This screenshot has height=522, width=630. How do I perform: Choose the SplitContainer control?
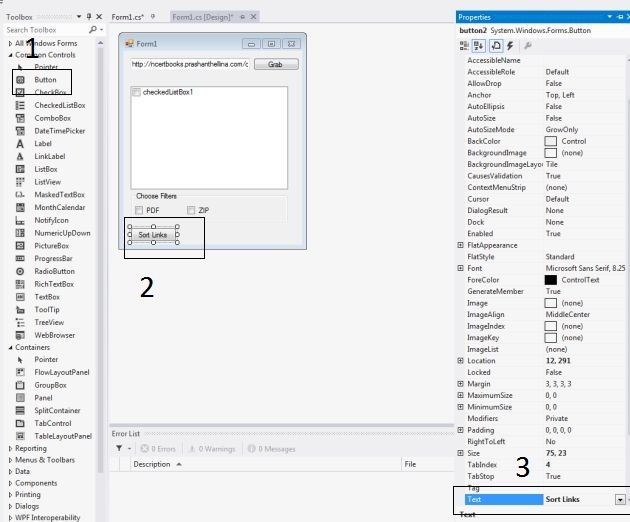click(x=57, y=411)
